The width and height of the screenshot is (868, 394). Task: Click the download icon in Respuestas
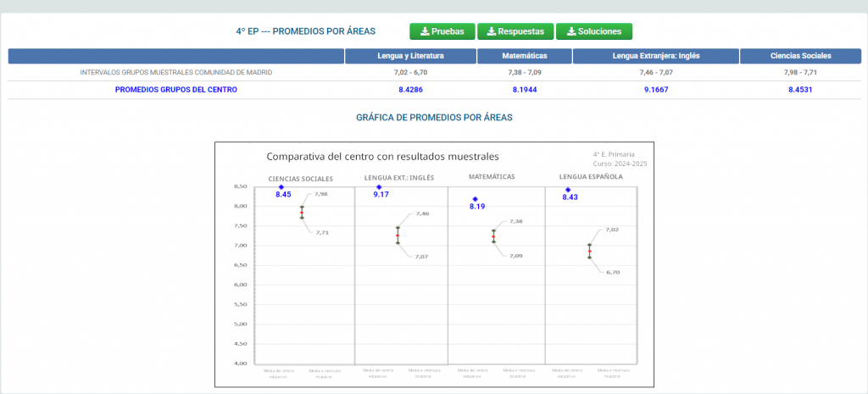point(492,31)
